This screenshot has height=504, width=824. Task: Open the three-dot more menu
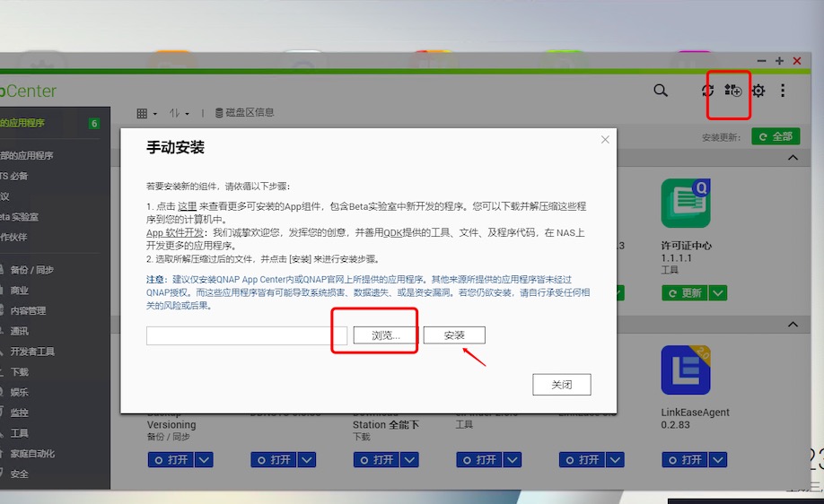tap(783, 91)
